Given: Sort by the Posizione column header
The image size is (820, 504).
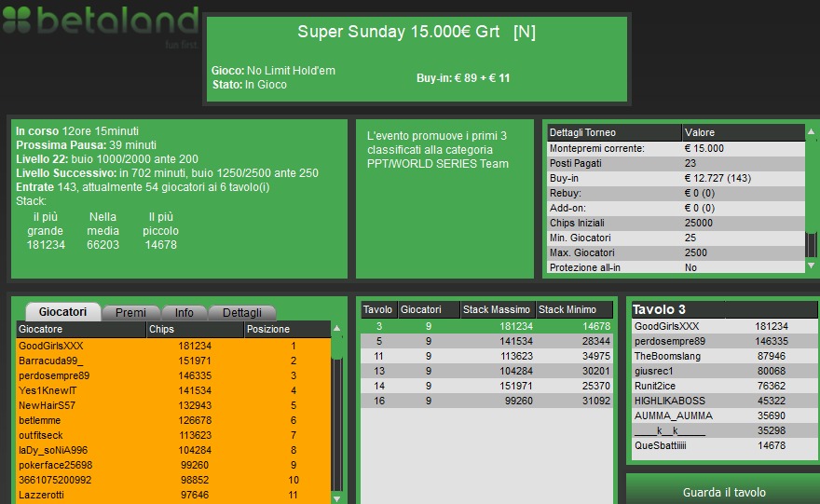Looking at the screenshot, I should coord(285,329).
